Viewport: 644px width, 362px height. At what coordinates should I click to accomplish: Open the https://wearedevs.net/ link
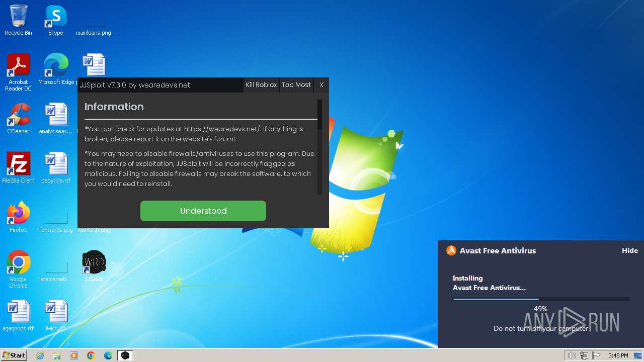[222, 129]
